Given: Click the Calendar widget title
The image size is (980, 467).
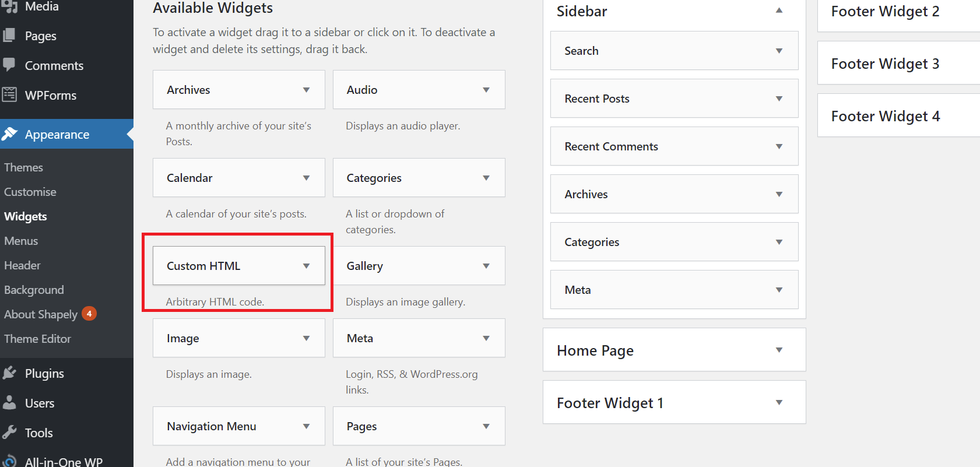Looking at the screenshot, I should [x=189, y=178].
